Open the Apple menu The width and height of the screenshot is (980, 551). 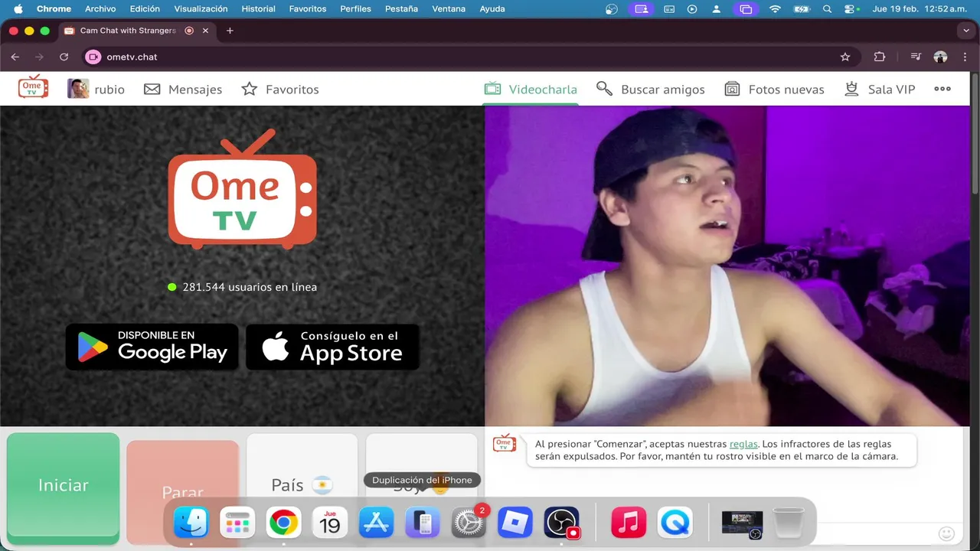[18, 9]
